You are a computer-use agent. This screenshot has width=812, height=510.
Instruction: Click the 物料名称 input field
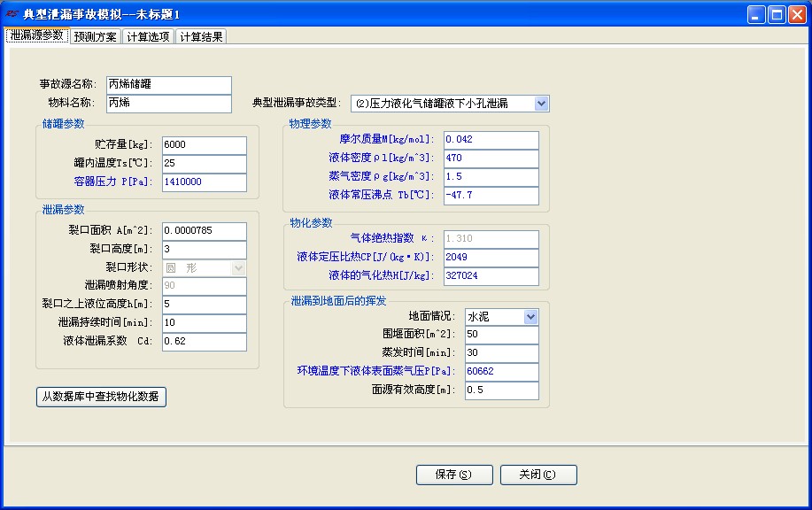pyautogui.click(x=169, y=103)
